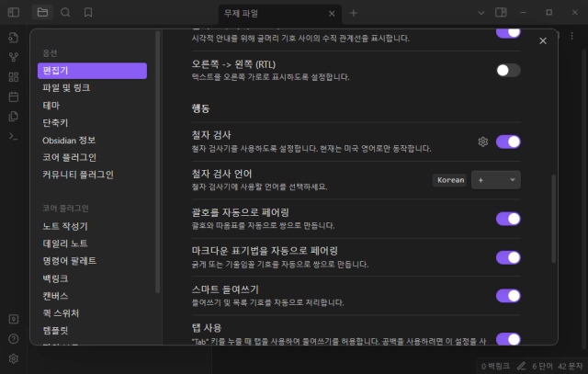Click the settings sidebar scrollbar
The width and height of the screenshot is (588, 374).
click(157, 162)
